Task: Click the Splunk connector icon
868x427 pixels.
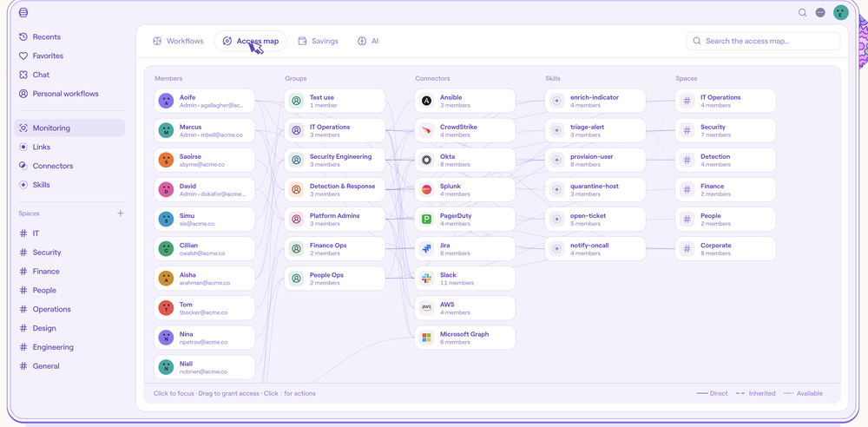Action: click(x=426, y=189)
